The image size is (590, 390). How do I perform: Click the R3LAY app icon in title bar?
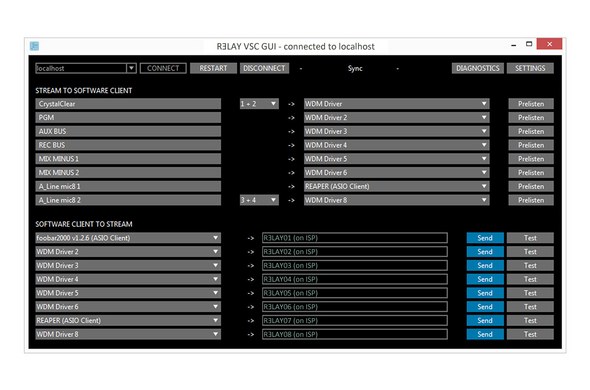(x=34, y=46)
